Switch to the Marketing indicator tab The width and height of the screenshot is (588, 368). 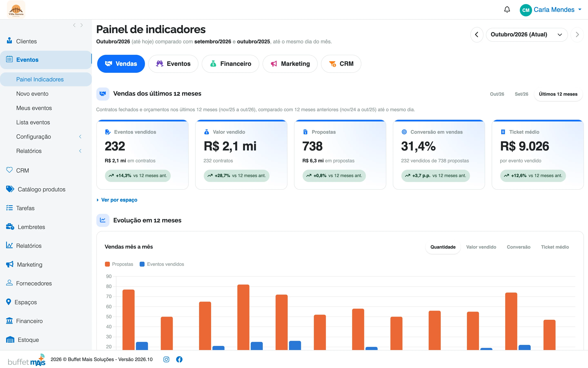click(x=290, y=64)
